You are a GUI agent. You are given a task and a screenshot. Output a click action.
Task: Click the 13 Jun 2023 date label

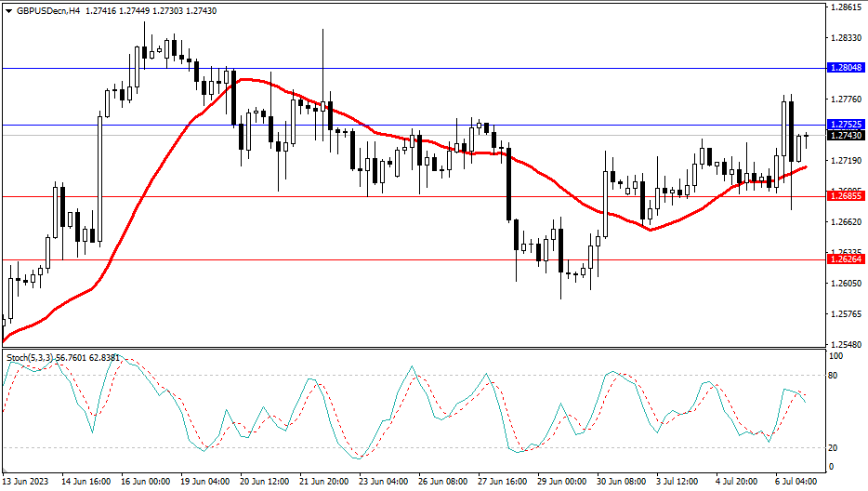[29, 482]
